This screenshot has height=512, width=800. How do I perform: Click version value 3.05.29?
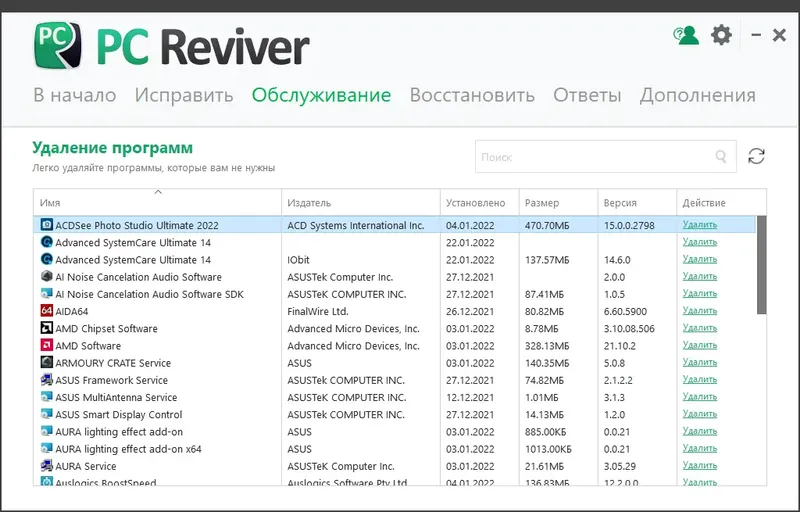pos(620,466)
